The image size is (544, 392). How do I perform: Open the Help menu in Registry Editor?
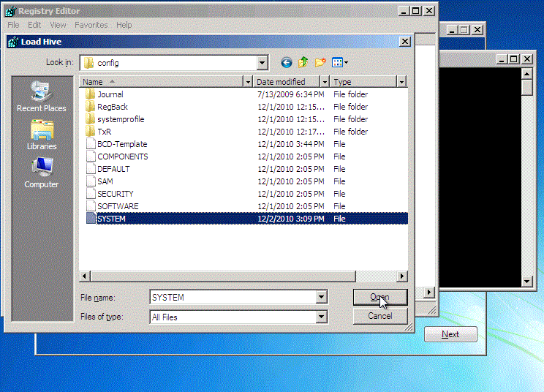(124, 25)
